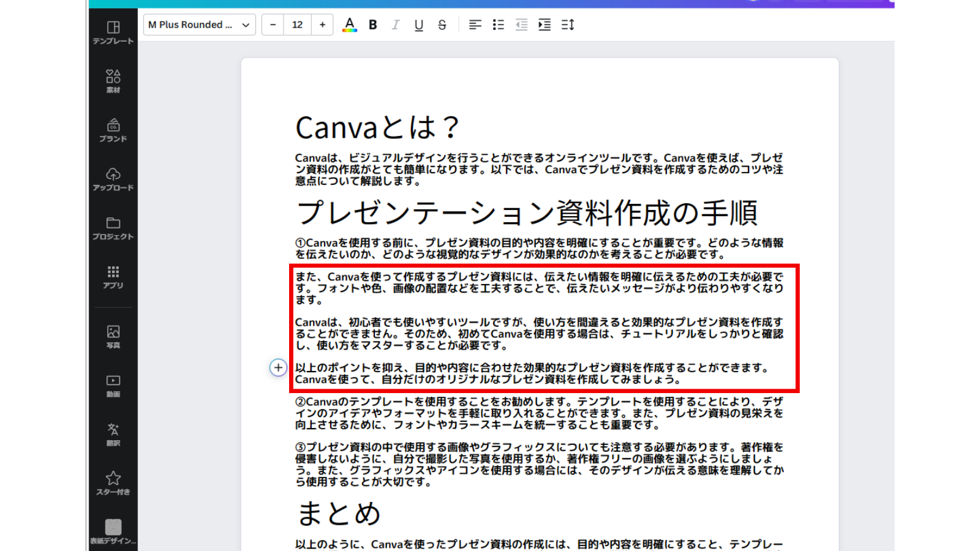This screenshot has width=980, height=551.
Task: Open the text color picker
Action: (350, 24)
